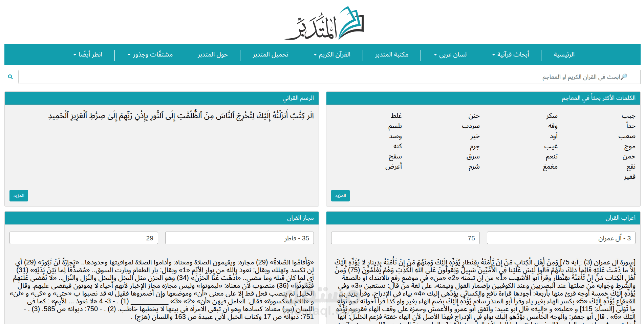Click the word حنن in the searched list
644x324 pixels.
474,116
